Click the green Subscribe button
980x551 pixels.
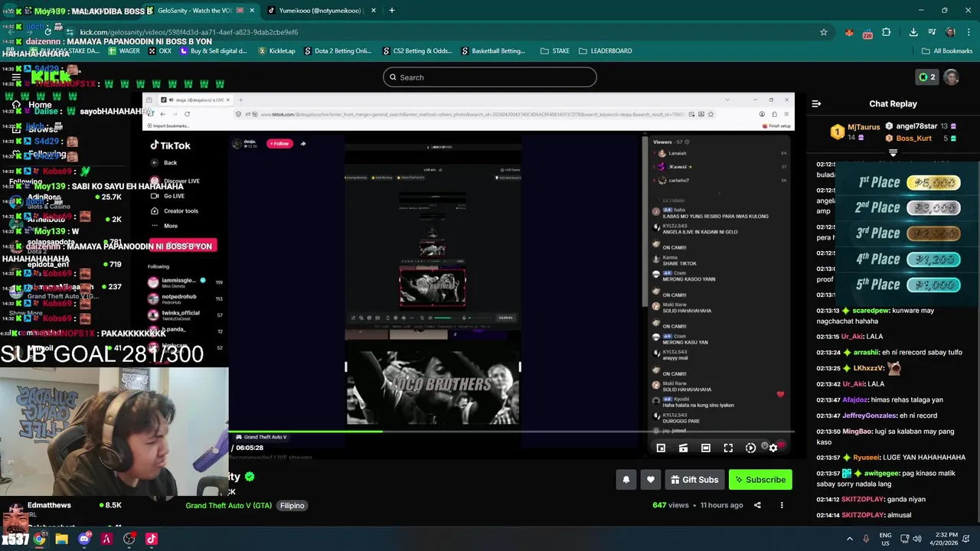point(760,480)
